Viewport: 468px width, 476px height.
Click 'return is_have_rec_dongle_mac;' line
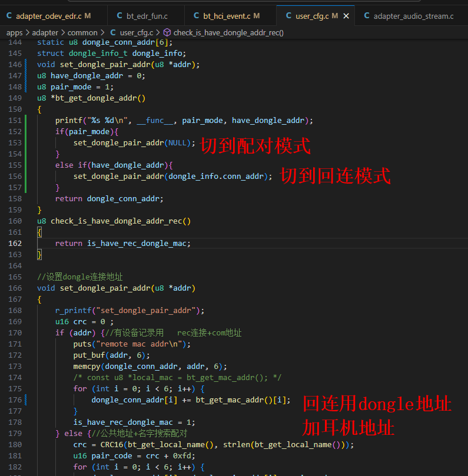122,244
